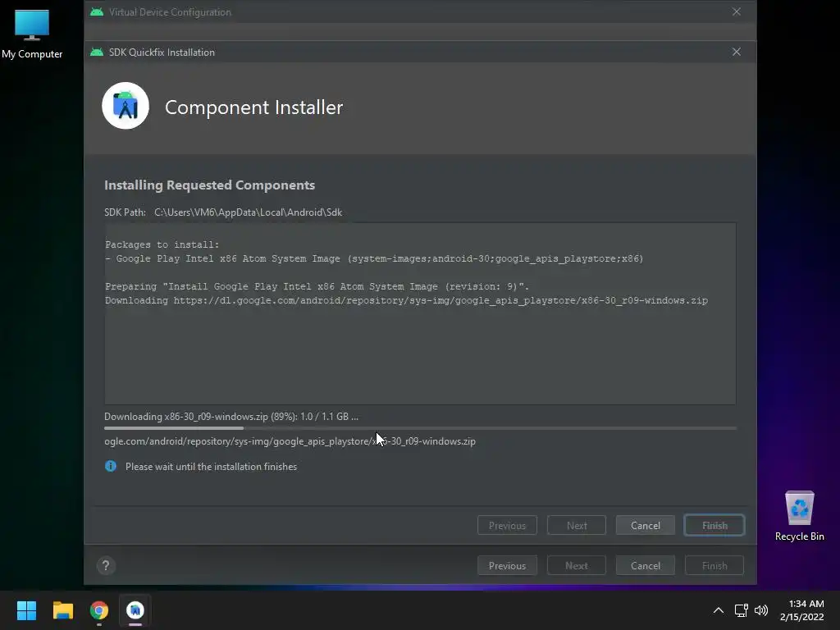Open the volume tray icon
Viewport: 840px width, 630px height.
click(760, 610)
